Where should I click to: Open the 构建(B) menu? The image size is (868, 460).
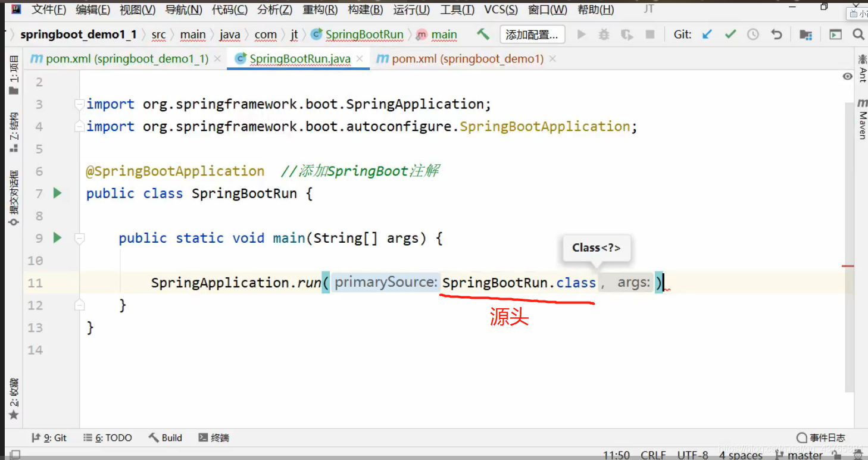point(366,10)
